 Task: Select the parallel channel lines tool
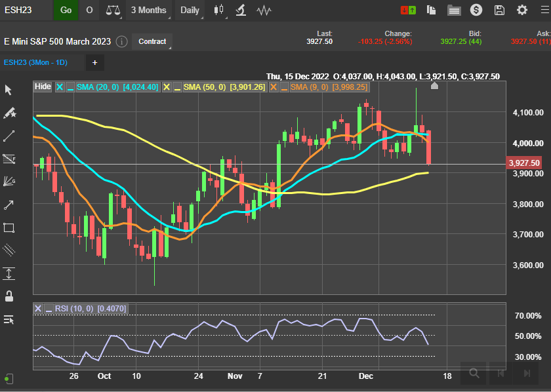tap(9, 250)
